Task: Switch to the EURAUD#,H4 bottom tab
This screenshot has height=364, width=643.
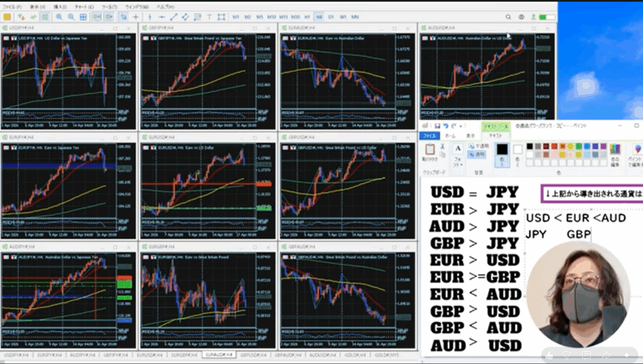Action: click(219, 355)
